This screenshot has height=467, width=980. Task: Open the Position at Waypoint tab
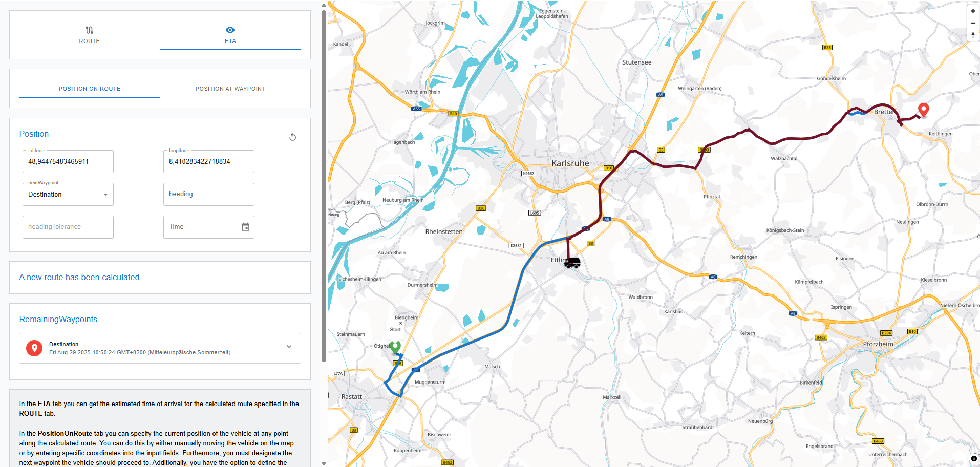pos(230,89)
